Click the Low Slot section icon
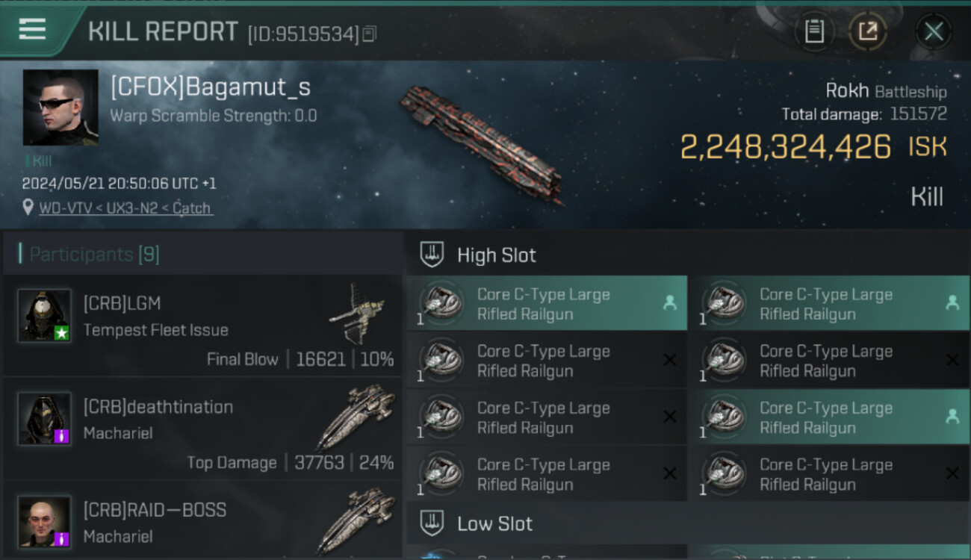 pyautogui.click(x=432, y=523)
